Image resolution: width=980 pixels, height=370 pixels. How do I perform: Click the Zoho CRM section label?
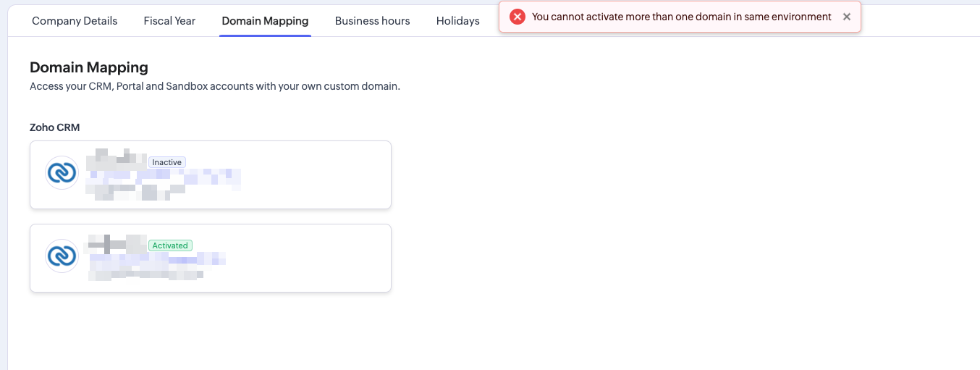pyautogui.click(x=54, y=127)
